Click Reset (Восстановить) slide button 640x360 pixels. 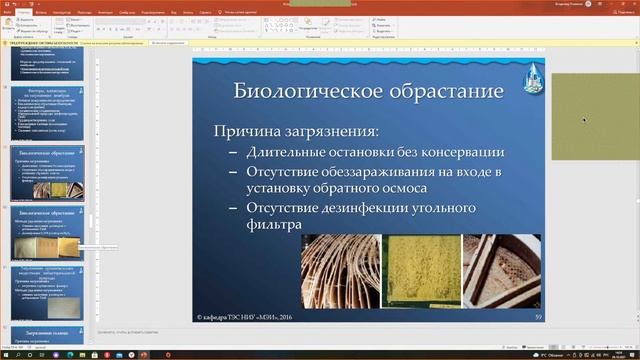[x=78, y=25]
